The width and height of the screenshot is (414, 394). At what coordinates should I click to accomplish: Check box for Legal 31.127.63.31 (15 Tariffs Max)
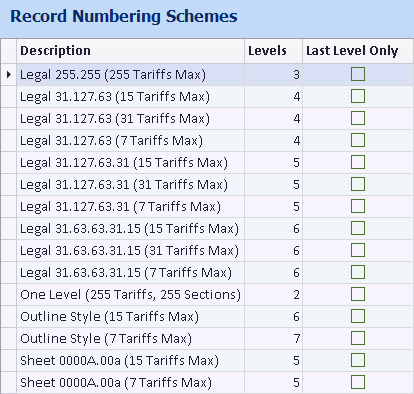coord(358,162)
